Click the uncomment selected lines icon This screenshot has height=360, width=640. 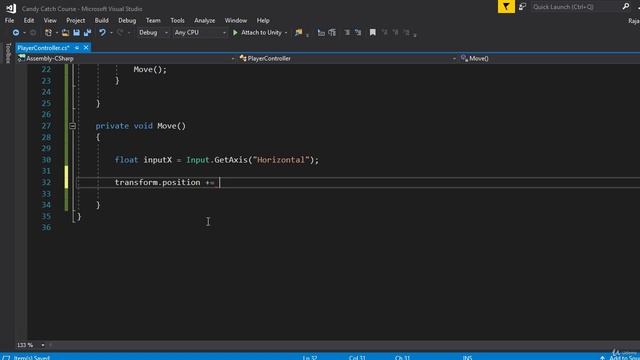tap(358, 33)
